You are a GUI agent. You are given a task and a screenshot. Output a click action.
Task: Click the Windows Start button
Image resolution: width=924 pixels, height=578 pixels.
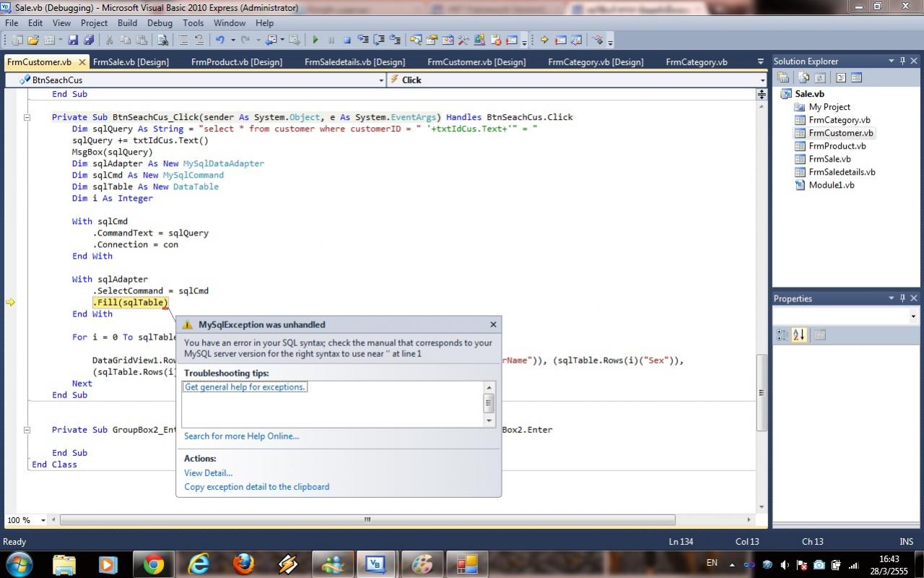[x=18, y=564]
